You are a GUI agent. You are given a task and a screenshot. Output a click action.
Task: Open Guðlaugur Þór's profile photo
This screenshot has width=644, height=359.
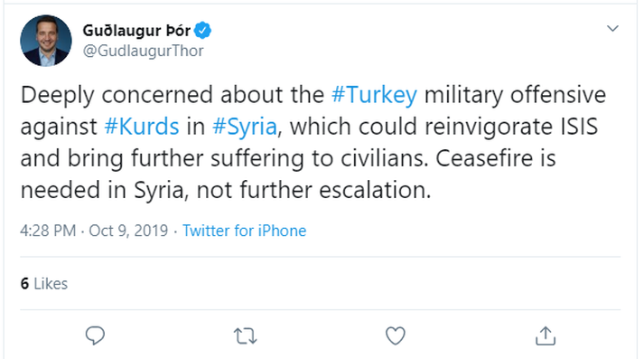point(46,41)
